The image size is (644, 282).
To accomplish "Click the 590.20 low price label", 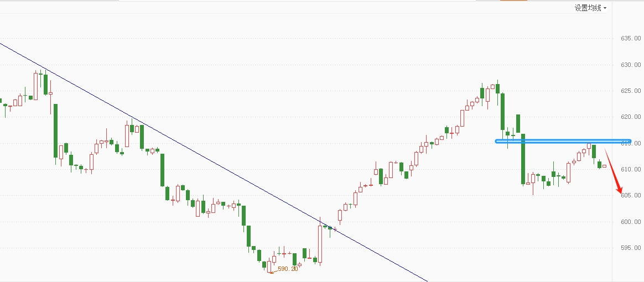I will pos(288,269).
